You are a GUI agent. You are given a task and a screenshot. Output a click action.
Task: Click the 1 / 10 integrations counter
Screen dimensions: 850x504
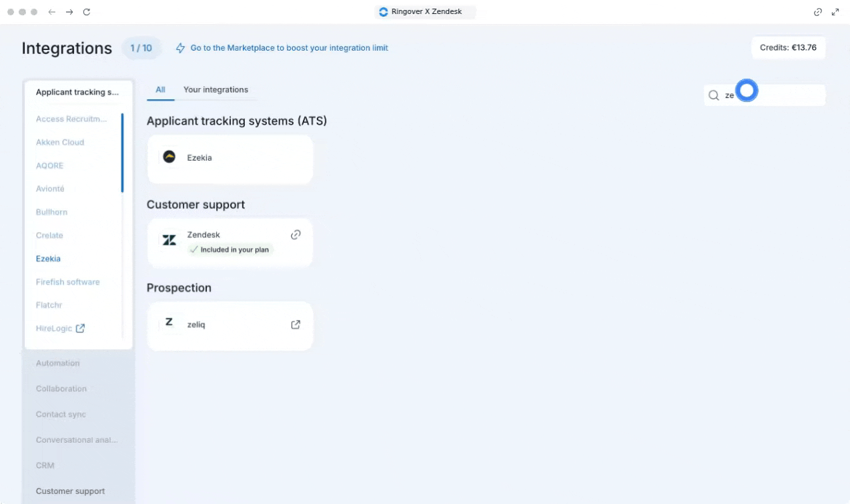(141, 48)
